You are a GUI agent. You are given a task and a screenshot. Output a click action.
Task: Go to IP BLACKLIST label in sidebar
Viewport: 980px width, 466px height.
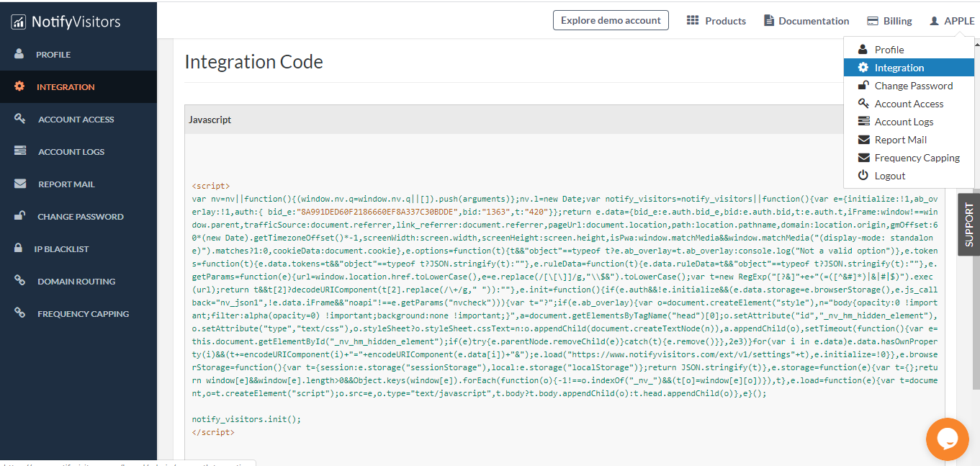[x=62, y=249]
